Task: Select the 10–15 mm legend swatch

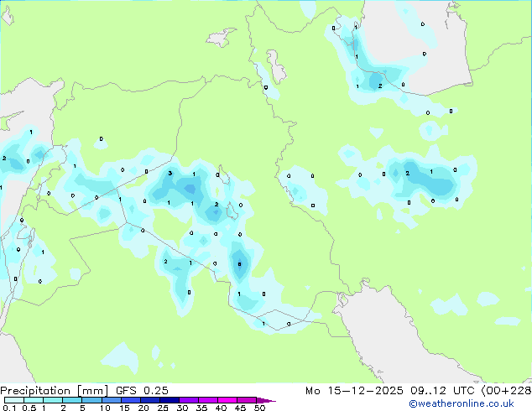Action: pyautogui.click(x=112, y=400)
